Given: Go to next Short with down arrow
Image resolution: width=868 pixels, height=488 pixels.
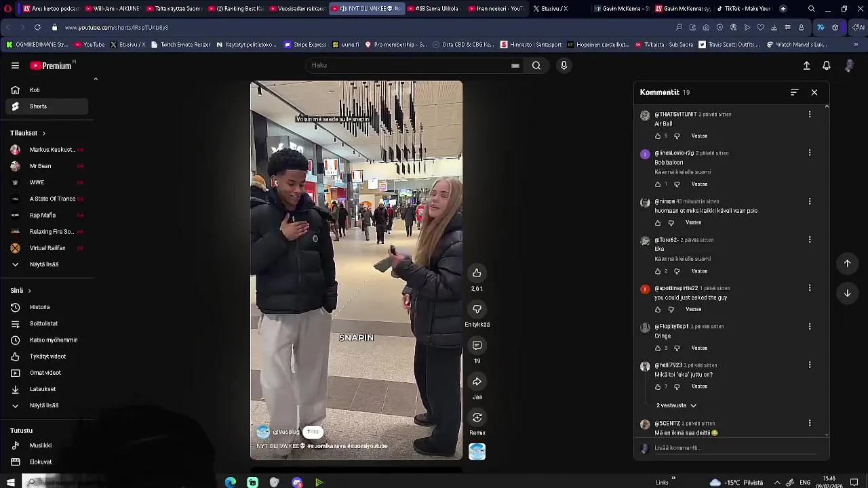Looking at the screenshot, I should pyautogui.click(x=847, y=293).
